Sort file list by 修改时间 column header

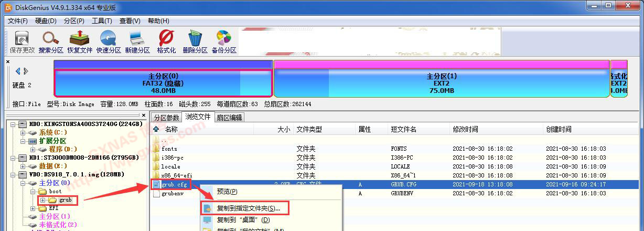point(465,129)
